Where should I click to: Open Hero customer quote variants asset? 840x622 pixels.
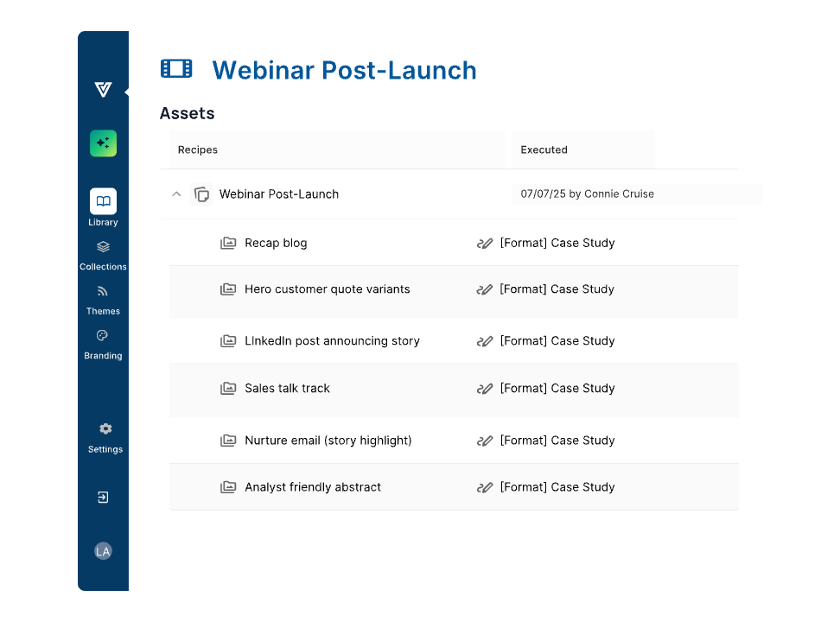(x=327, y=289)
